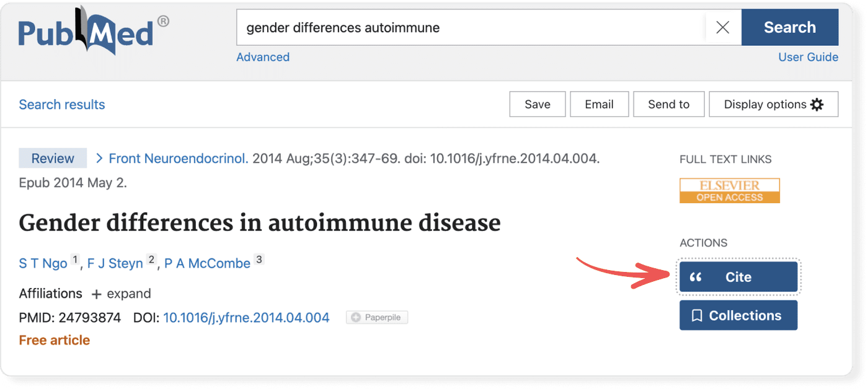
Task: Return to the Search results page
Action: [61, 104]
